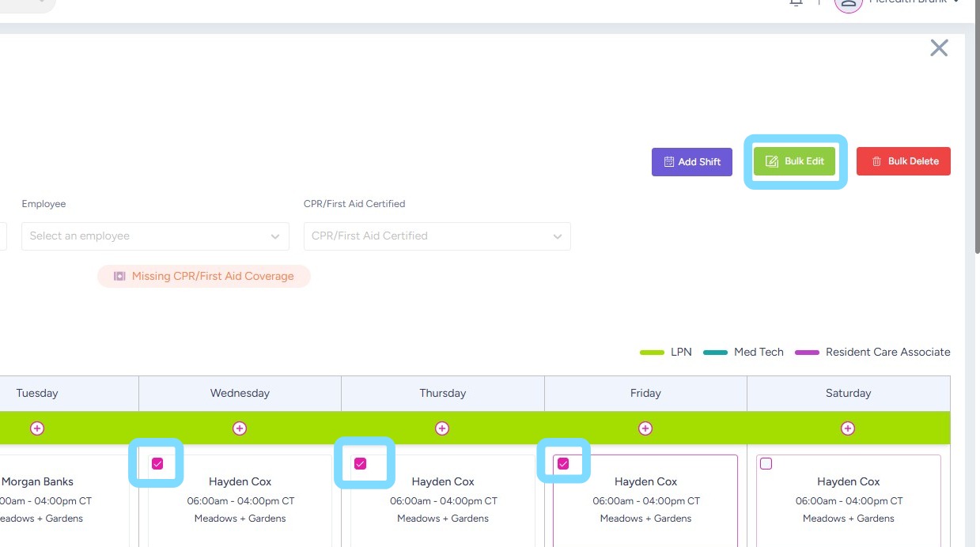The image size is (980, 547).
Task: Click Saturday shift time 06:00am - 04:00pm CT
Action: tap(849, 500)
